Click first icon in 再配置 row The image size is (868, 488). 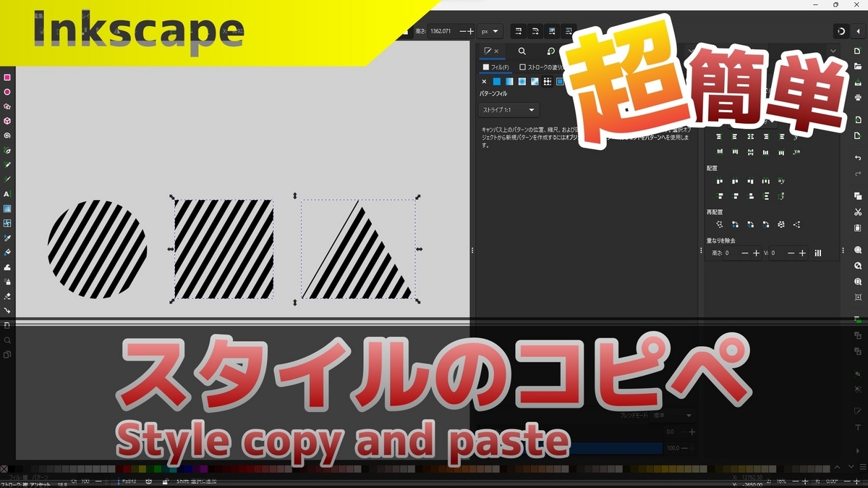pos(720,224)
